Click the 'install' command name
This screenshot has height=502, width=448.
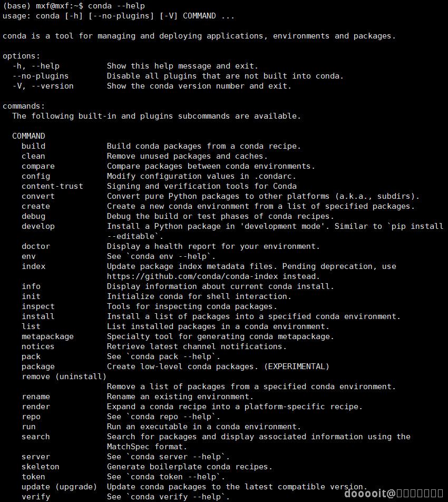click(x=38, y=316)
